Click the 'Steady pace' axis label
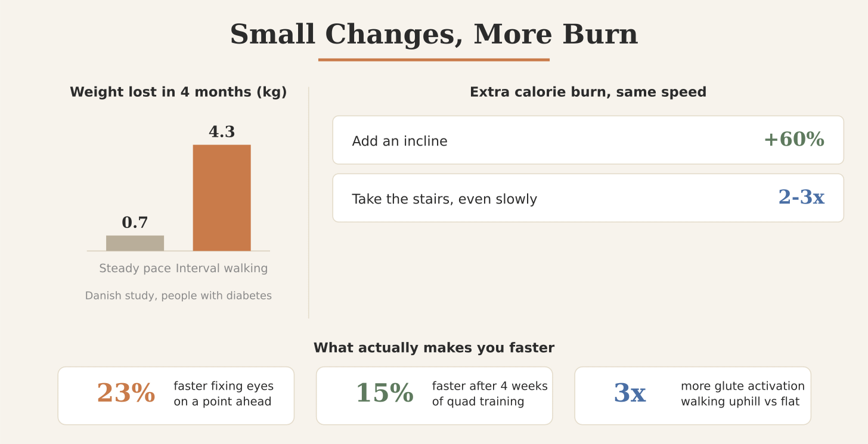 point(135,268)
